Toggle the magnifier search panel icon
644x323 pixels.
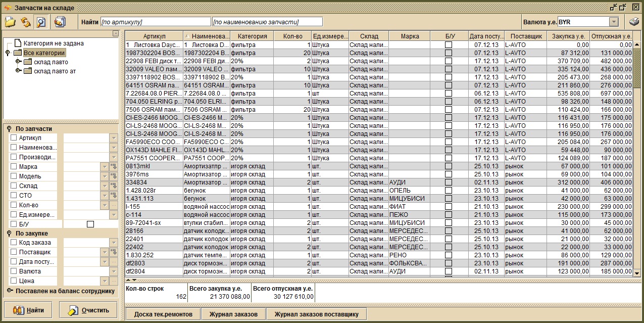41,22
